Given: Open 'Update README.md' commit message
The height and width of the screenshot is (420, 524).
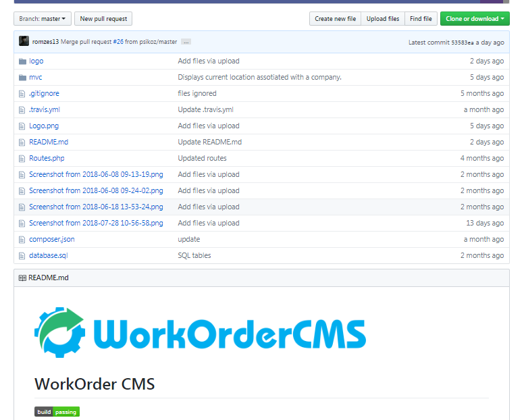Looking at the screenshot, I should click(209, 142).
